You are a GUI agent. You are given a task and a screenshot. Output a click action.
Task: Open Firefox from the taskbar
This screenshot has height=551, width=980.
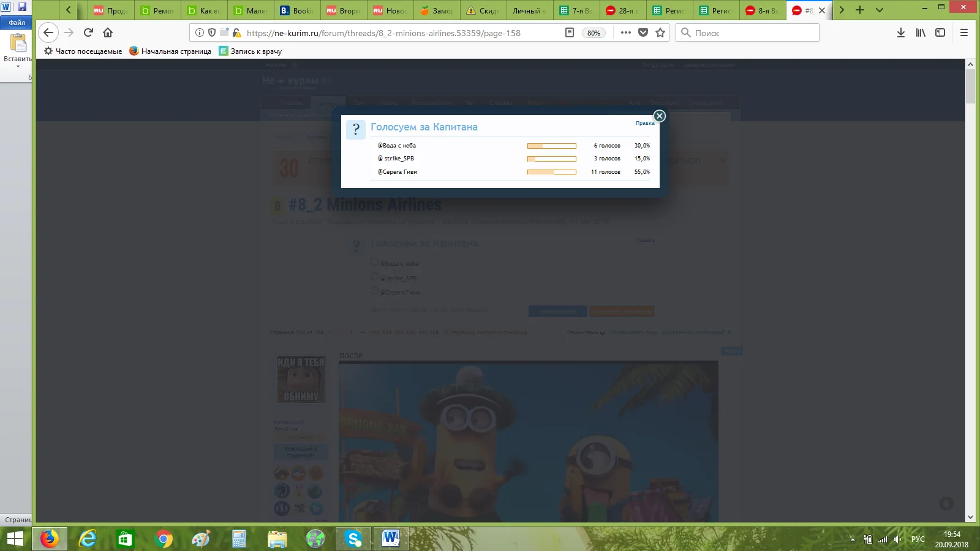pos(50,539)
